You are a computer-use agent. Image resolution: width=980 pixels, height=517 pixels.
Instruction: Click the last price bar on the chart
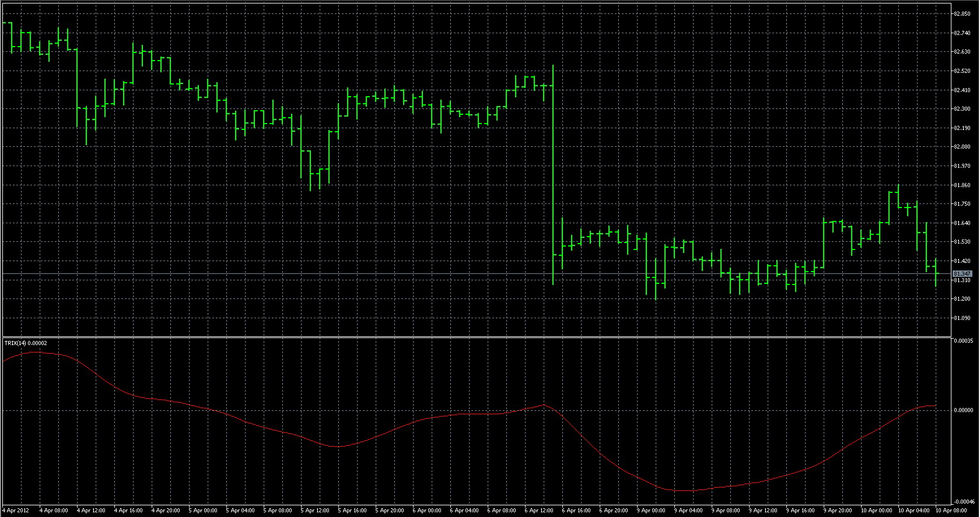point(936,272)
